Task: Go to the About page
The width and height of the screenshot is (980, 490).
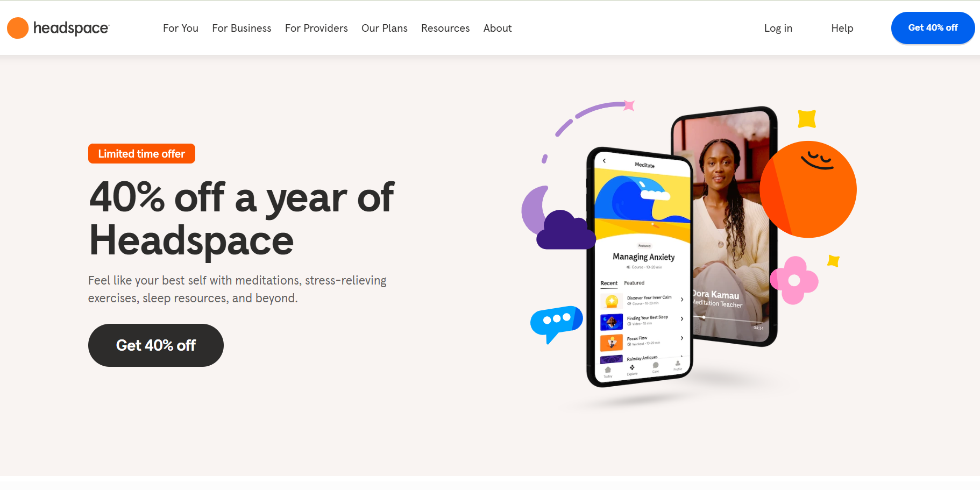Action: 498,28
